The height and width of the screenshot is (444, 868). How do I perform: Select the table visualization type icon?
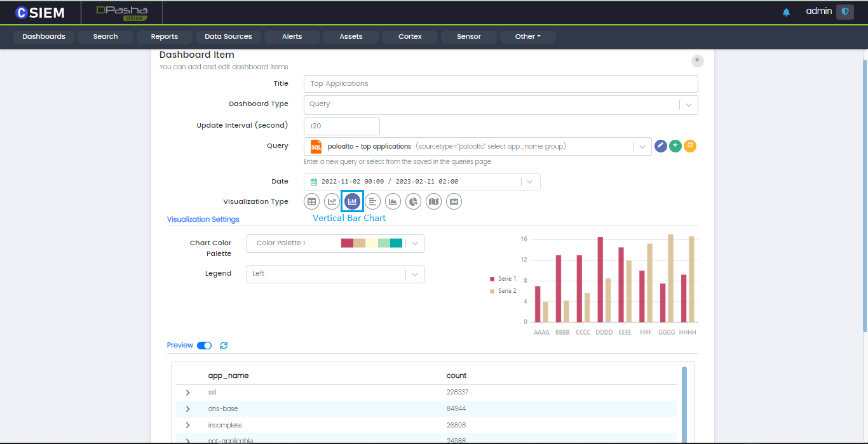click(311, 201)
